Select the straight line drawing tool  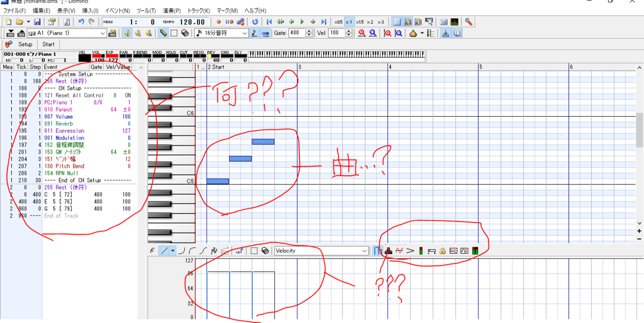pyautogui.click(x=164, y=250)
